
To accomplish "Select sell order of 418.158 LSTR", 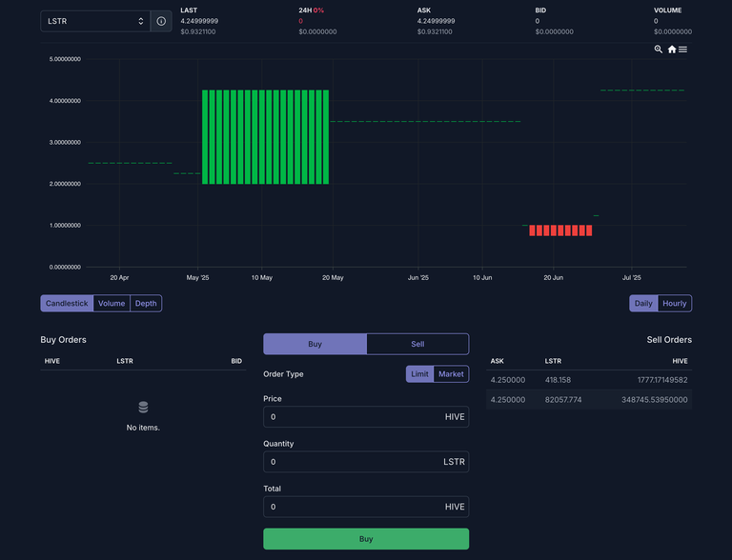I will pos(589,380).
